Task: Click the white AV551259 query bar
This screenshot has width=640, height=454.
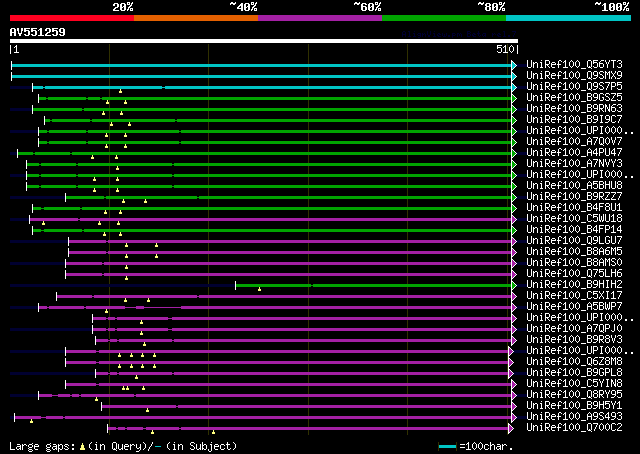Action: (x=264, y=41)
